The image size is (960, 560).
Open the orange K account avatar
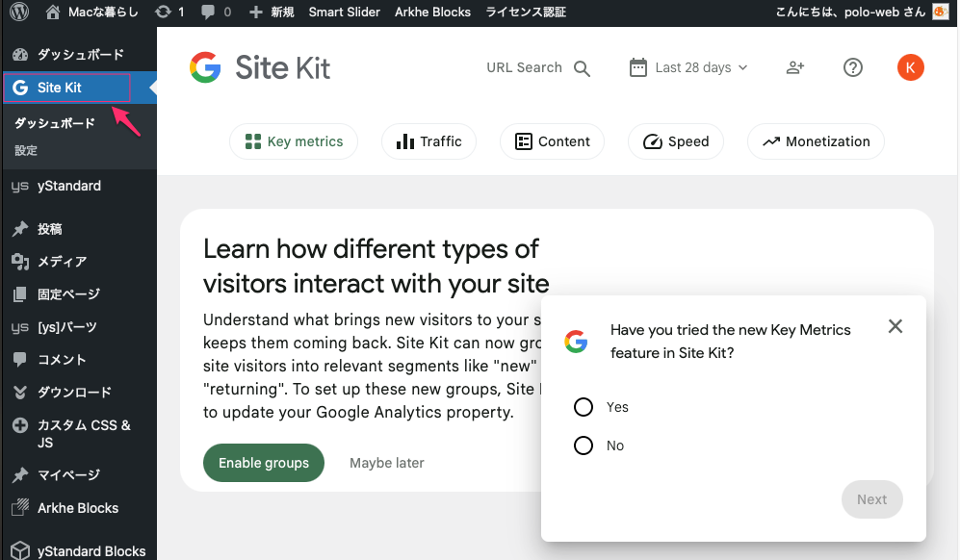point(910,67)
